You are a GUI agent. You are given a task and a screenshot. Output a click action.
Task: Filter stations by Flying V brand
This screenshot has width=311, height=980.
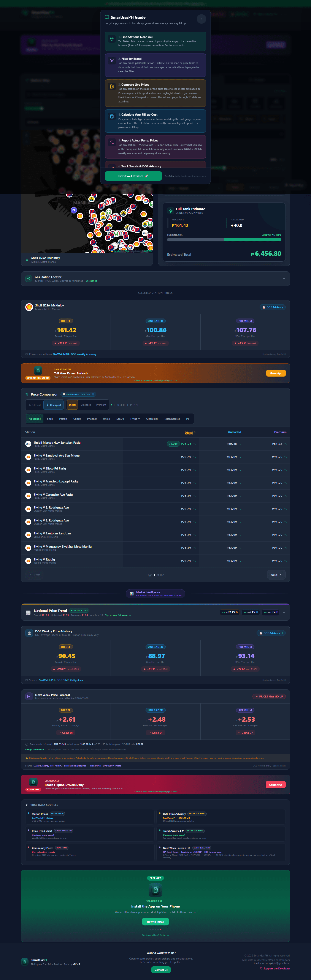click(x=135, y=419)
